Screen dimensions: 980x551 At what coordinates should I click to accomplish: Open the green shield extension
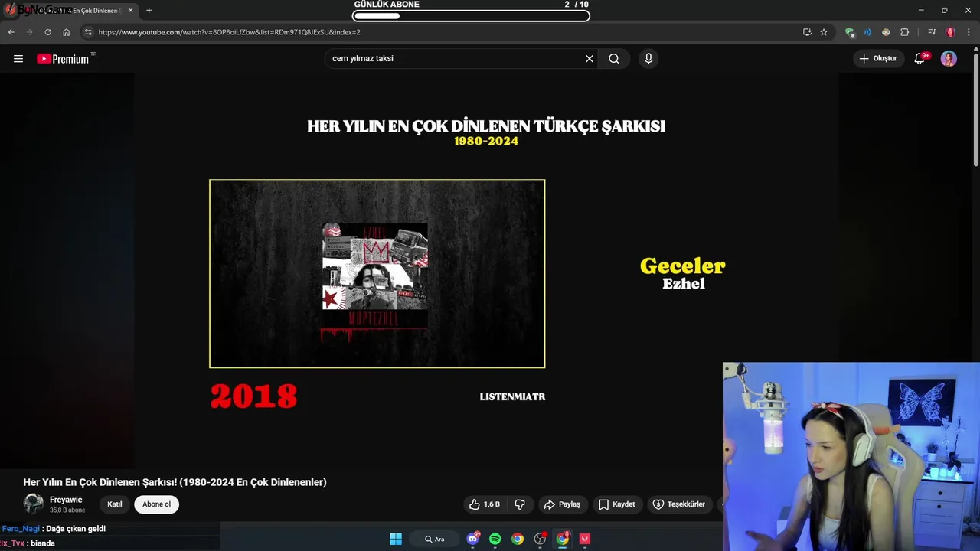pyautogui.click(x=850, y=32)
